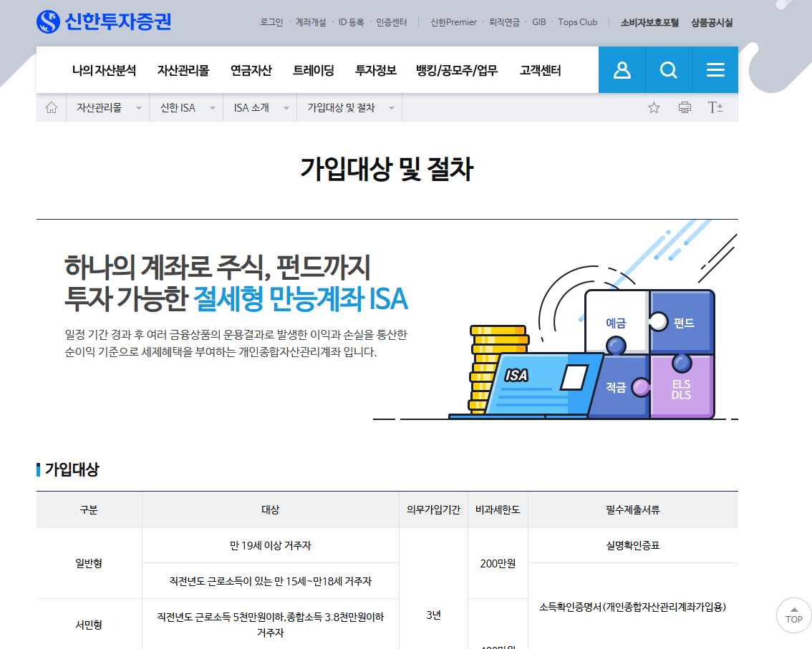This screenshot has width=812, height=649.
Task: Expand the 가입대상 및 절차 breadcrumb dropdown
Action: point(391,107)
